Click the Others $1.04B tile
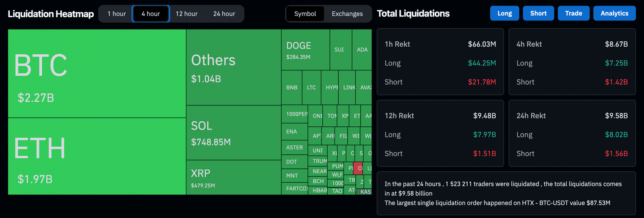 [x=233, y=68]
